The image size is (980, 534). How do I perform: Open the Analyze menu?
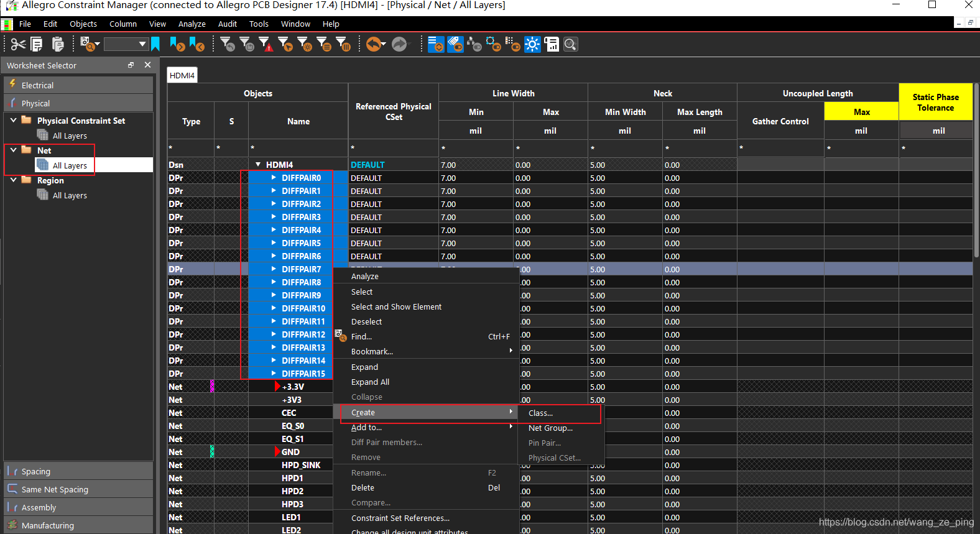pyautogui.click(x=192, y=24)
